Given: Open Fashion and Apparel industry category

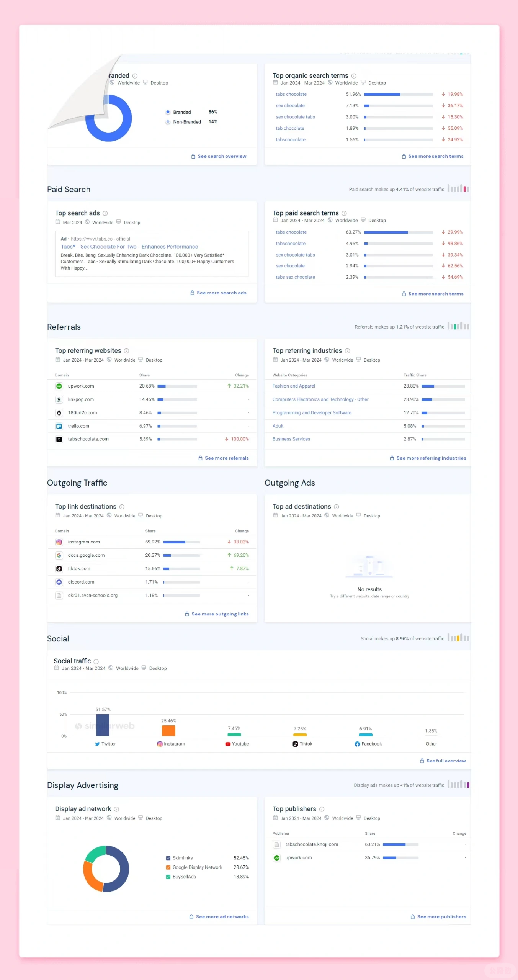Looking at the screenshot, I should pyautogui.click(x=294, y=386).
